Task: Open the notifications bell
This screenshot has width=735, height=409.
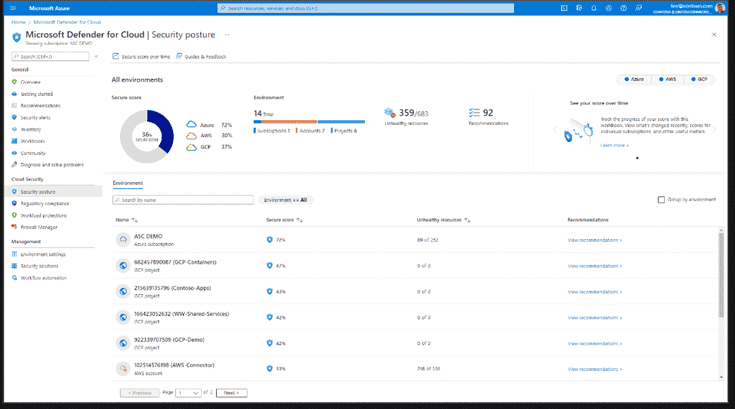Action: pyautogui.click(x=593, y=8)
